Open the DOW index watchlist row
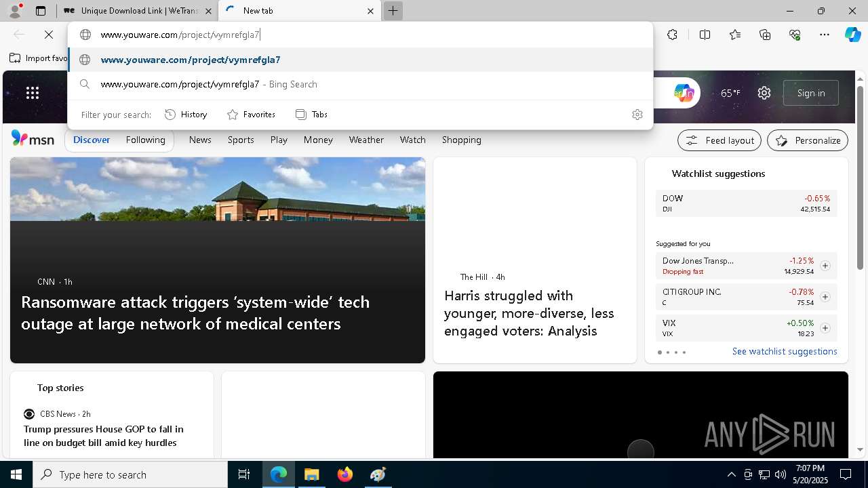 (746, 203)
